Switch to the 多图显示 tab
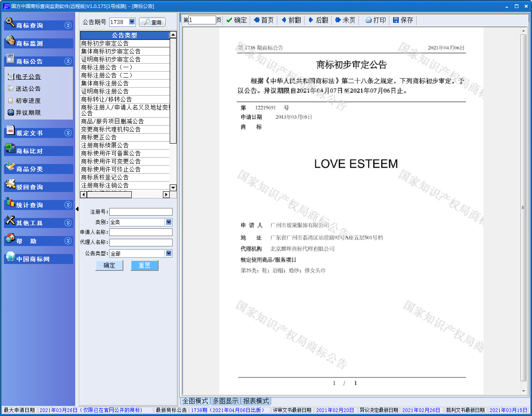532x416 pixels. pyautogui.click(x=225, y=401)
